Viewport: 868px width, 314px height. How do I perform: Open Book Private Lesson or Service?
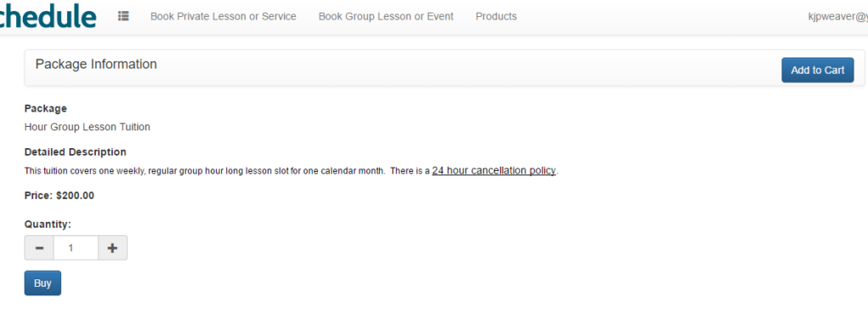(223, 17)
